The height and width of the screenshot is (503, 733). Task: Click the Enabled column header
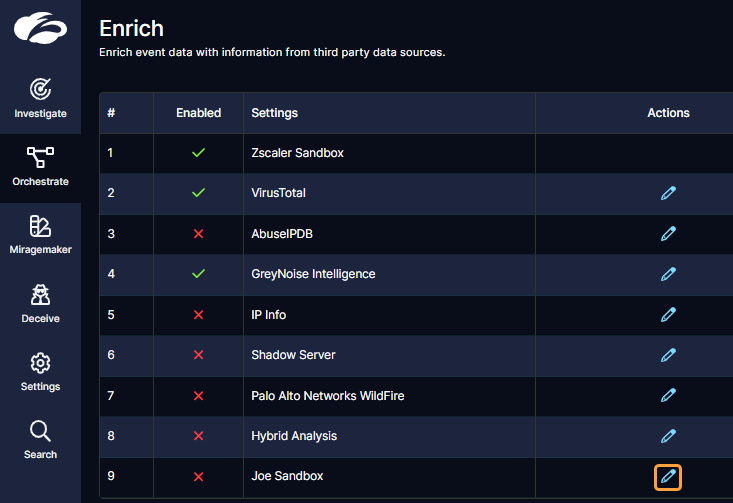tap(198, 113)
